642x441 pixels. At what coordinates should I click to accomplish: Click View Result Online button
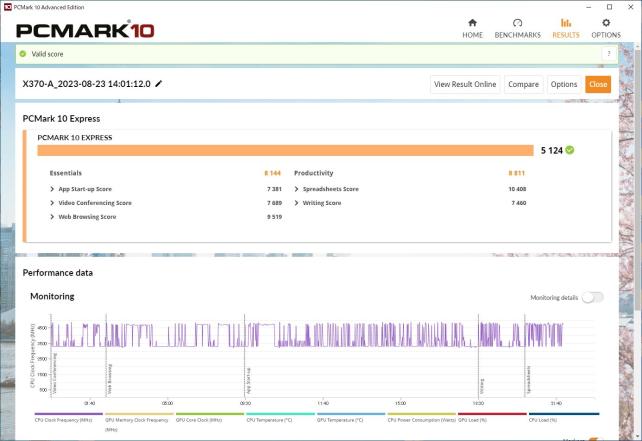tap(465, 84)
